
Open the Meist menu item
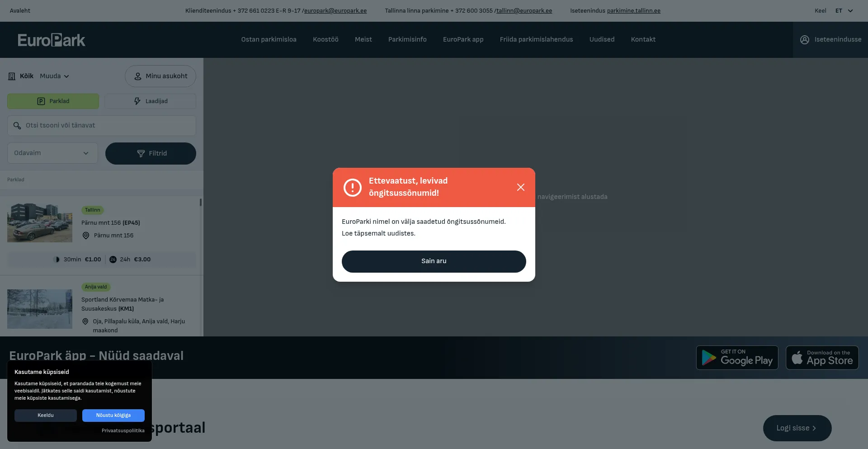point(363,40)
